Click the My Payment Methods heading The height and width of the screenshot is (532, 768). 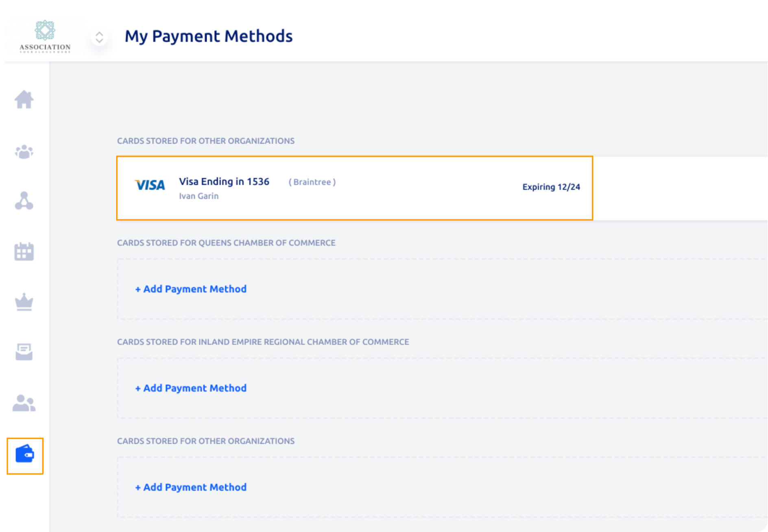click(x=209, y=36)
